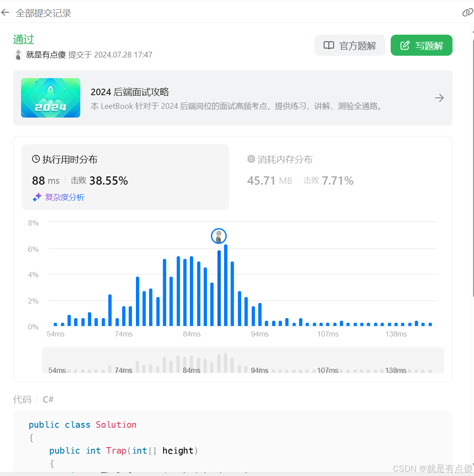Click the clock icon of 执行用时分布

36,159
